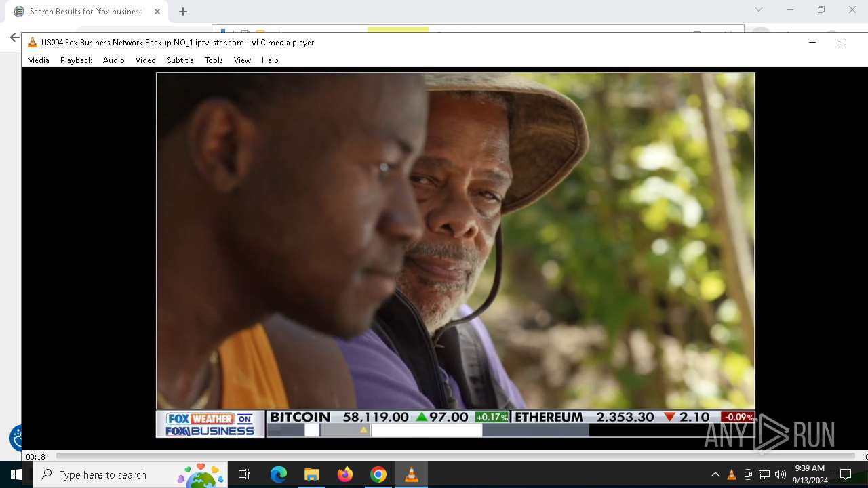Open the Media menu in VLC
The height and width of the screenshot is (488, 868).
point(38,60)
